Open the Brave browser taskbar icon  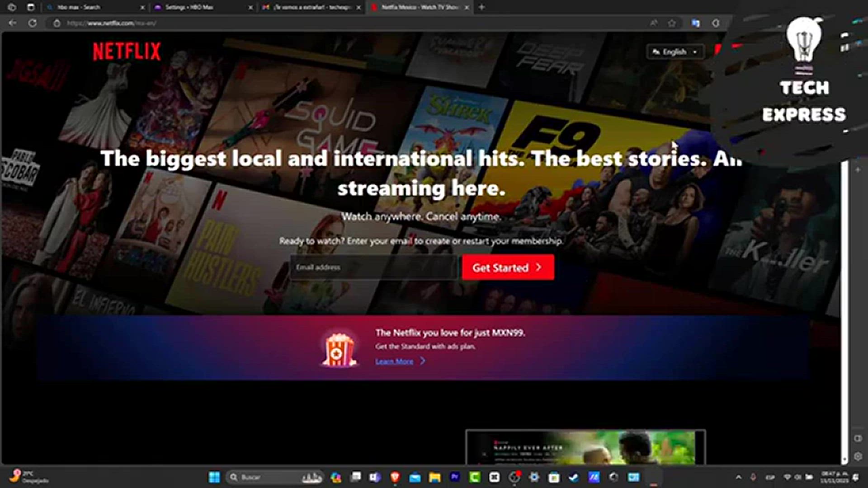click(x=395, y=477)
